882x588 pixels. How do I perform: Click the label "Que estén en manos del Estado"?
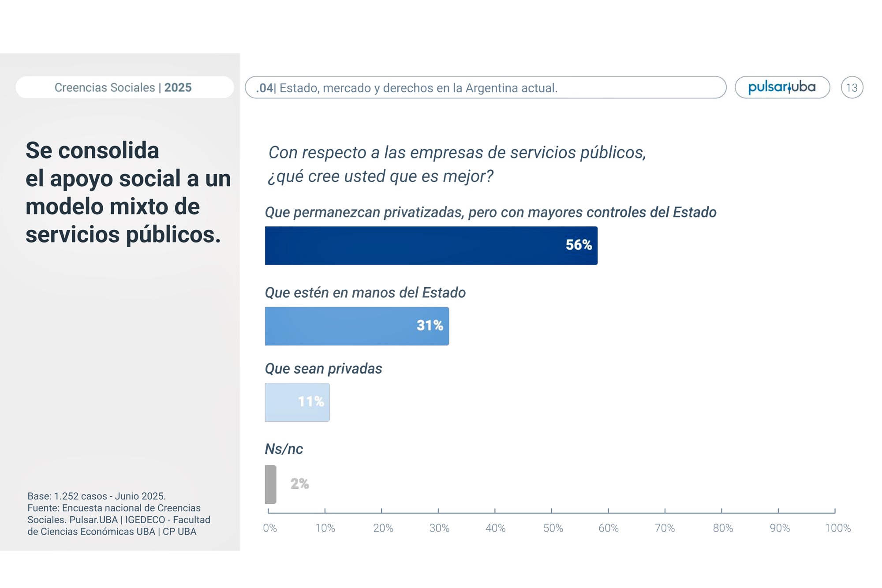(x=365, y=292)
